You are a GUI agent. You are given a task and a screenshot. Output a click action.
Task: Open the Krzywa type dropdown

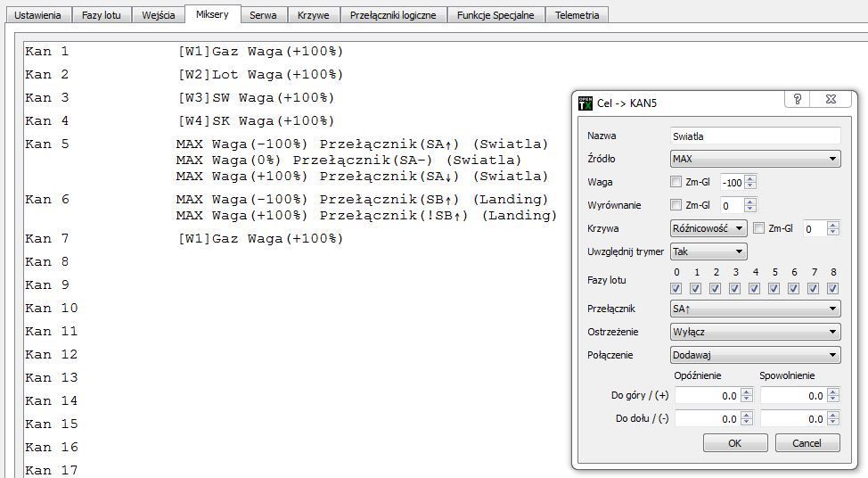[x=708, y=228]
